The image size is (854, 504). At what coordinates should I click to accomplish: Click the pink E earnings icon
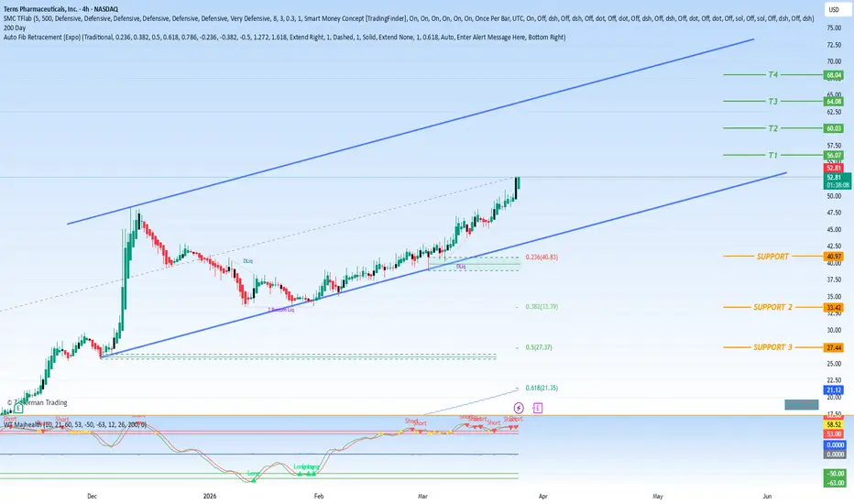(538, 408)
